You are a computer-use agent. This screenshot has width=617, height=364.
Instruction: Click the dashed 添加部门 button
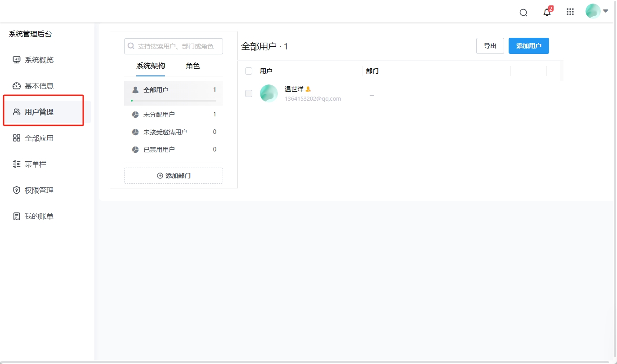point(173,175)
